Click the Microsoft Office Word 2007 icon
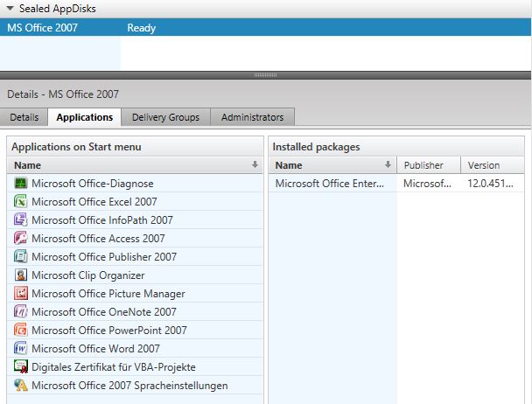Screen dimensions: 532x404 pyautogui.click(x=21, y=349)
